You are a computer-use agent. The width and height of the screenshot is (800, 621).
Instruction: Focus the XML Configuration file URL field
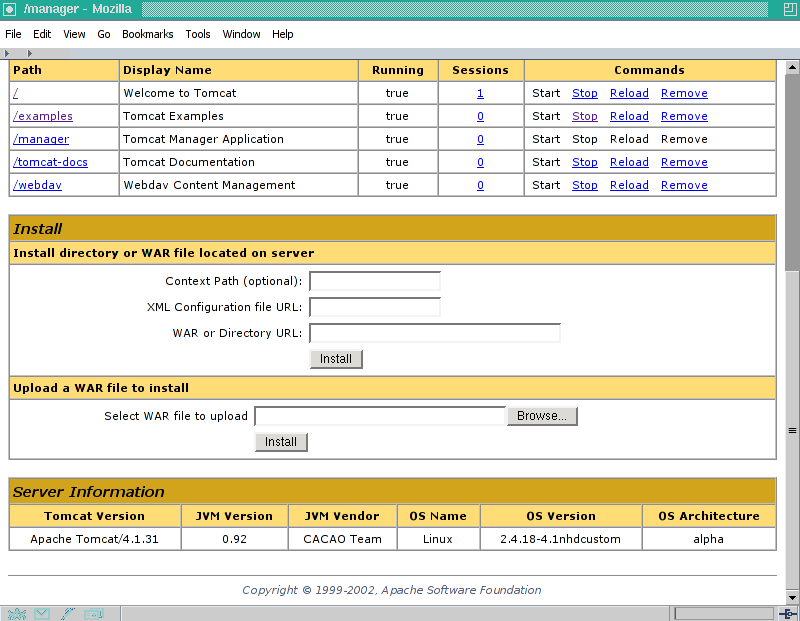tap(375, 307)
